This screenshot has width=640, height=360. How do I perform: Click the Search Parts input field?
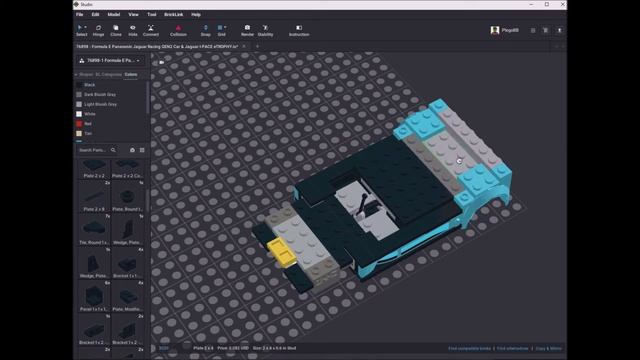tap(93, 150)
